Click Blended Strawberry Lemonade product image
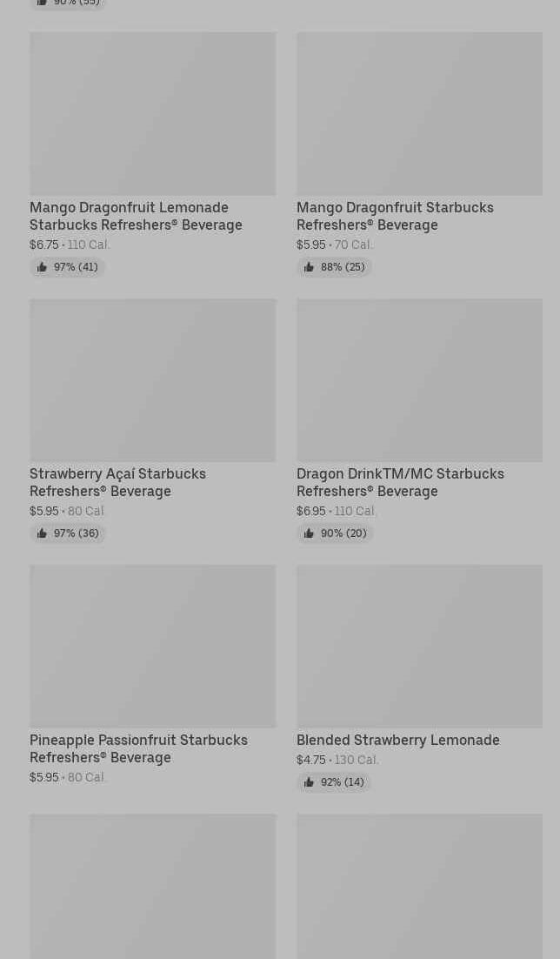Image resolution: width=560 pixels, height=959 pixels. click(419, 646)
